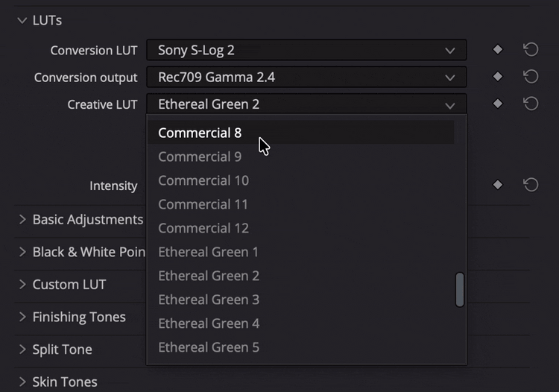
Task: Choose Ethereal Green 4 LUT
Action: tap(301, 323)
